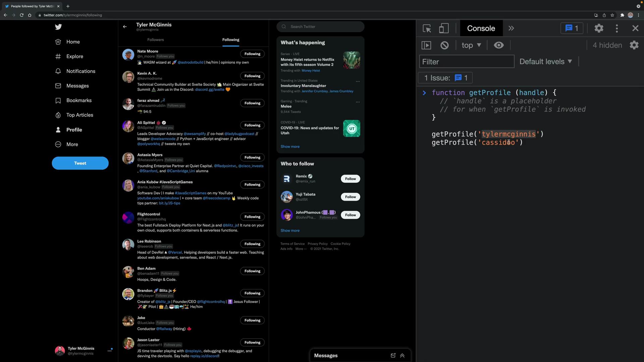Follow Yuji Tabata
This screenshot has width=644, height=362.
tap(351, 197)
